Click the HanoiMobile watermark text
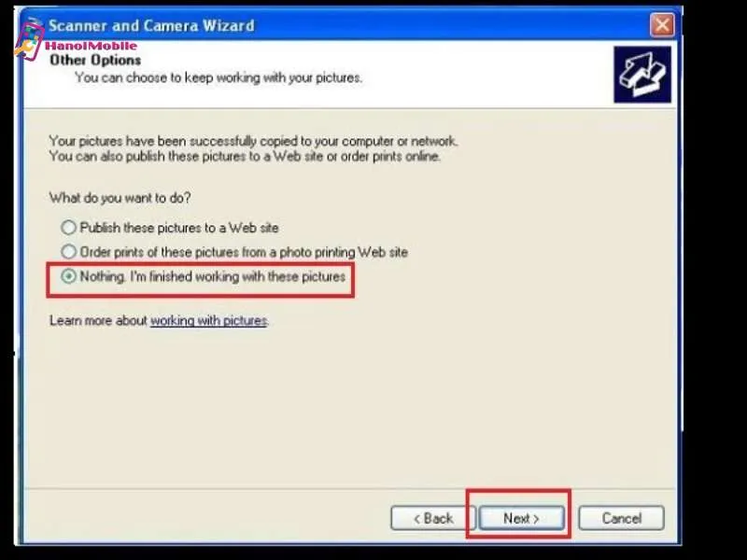The image size is (747, 560). point(91,46)
